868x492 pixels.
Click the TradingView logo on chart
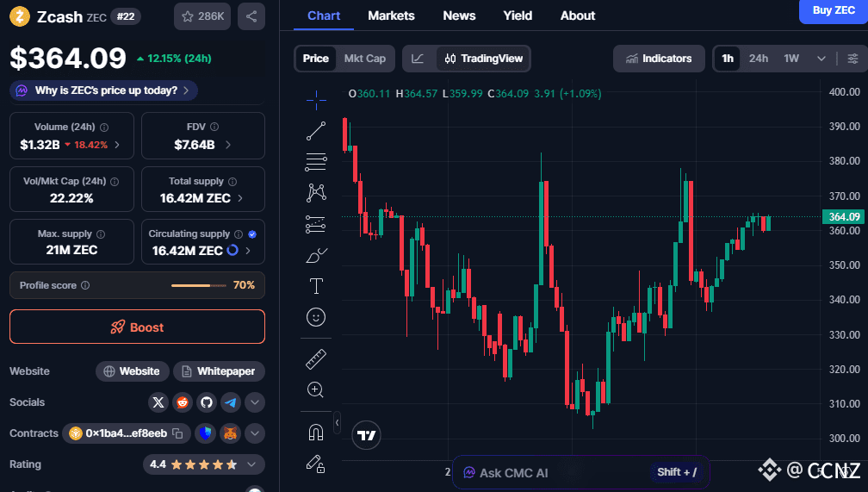[367, 435]
